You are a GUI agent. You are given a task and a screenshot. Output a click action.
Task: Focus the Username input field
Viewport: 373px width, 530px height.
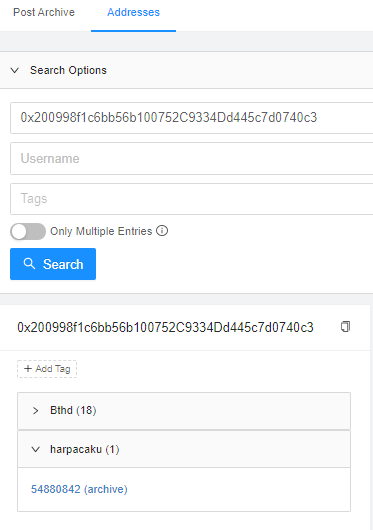click(x=192, y=159)
